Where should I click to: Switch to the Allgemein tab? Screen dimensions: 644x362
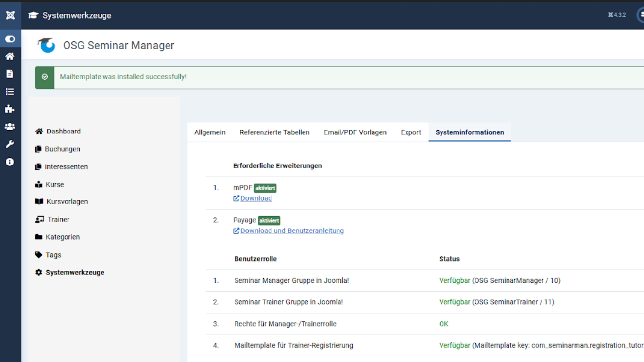[x=210, y=132]
